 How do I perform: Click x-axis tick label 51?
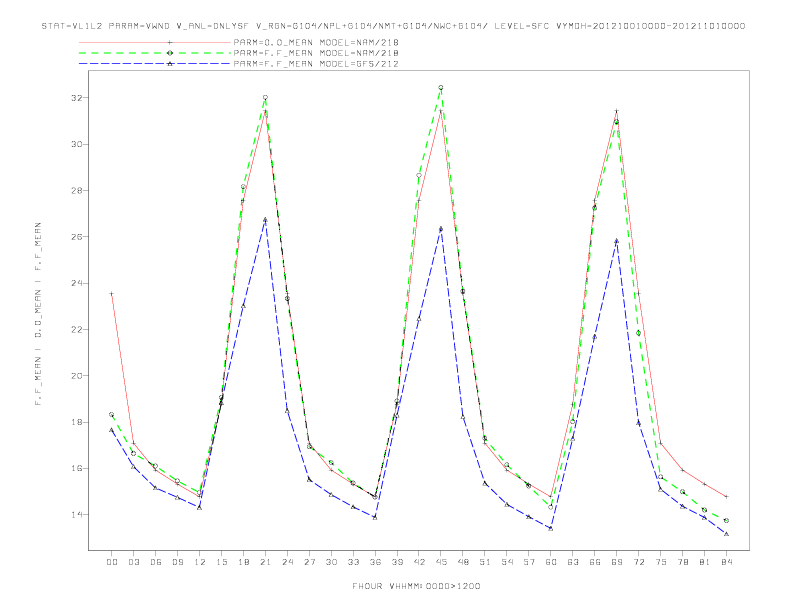point(485,562)
